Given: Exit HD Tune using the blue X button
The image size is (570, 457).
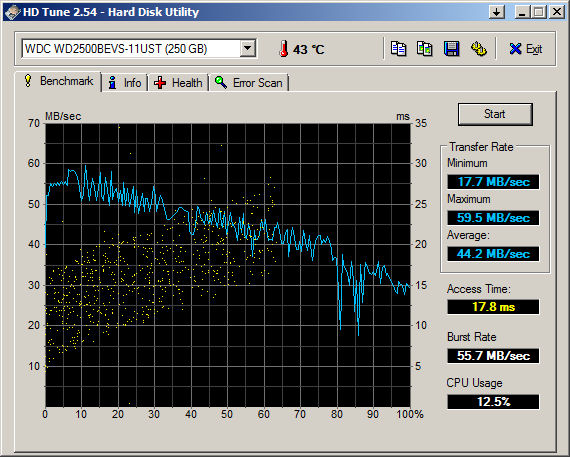Looking at the screenshot, I should point(526,49).
